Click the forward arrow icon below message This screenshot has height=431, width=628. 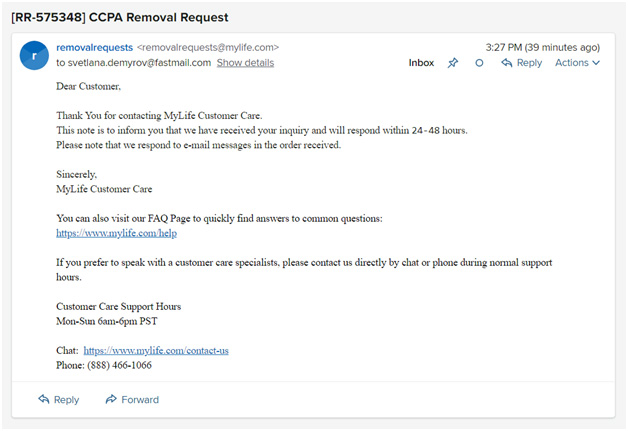[x=111, y=400]
